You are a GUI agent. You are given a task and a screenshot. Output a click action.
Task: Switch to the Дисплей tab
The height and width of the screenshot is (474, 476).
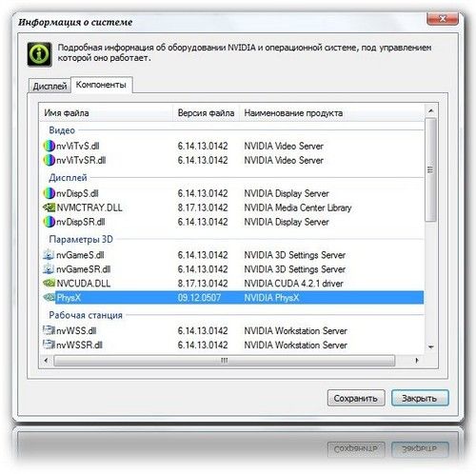pos(50,86)
